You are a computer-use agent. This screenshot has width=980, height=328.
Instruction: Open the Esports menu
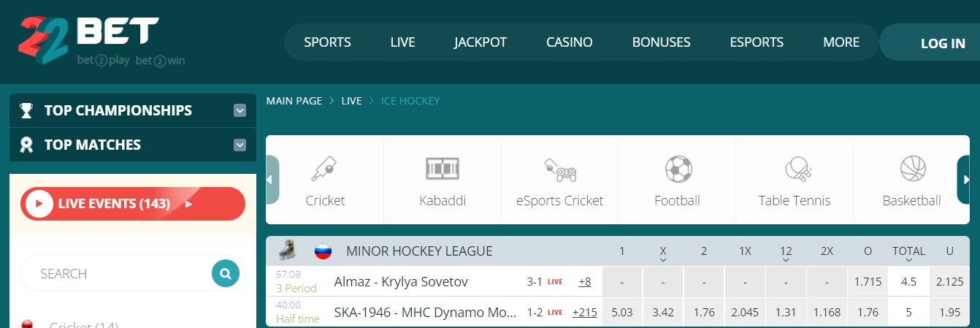coord(757,42)
